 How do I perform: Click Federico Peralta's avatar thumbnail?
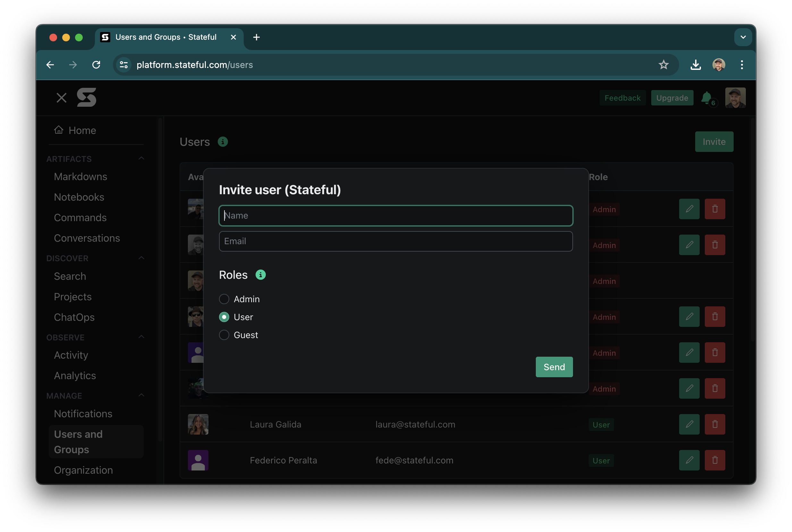pyautogui.click(x=198, y=460)
